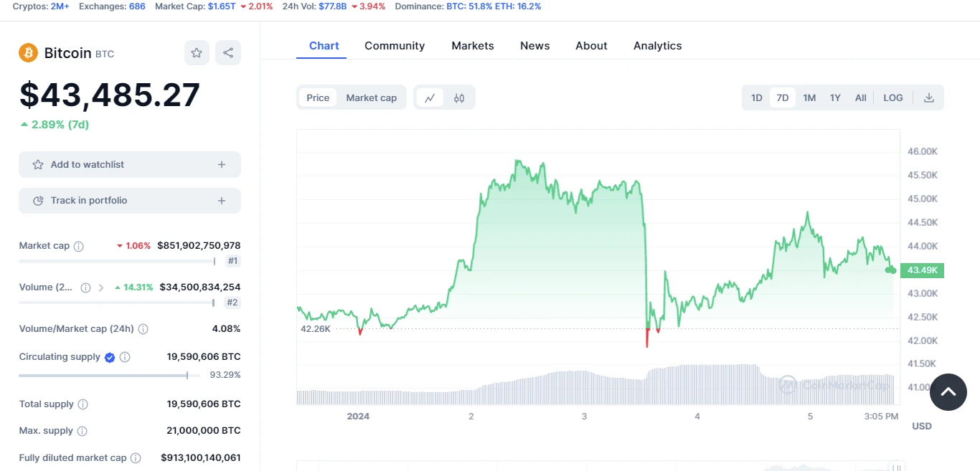Open the About tab

pos(591,45)
